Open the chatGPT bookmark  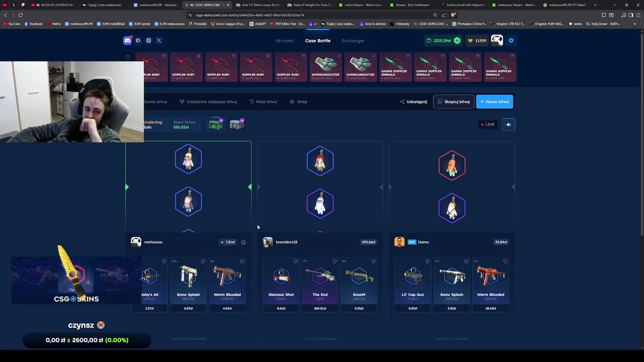tap(258, 24)
